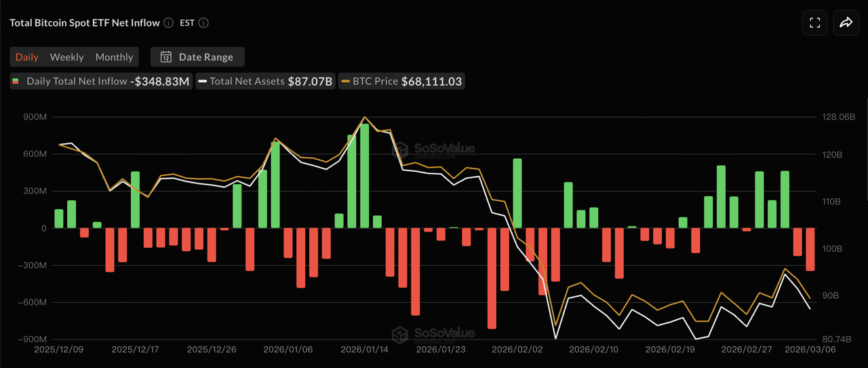Click the calendar icon in Date Range
This screenshot has height=368, width=868.
(165, 57)
